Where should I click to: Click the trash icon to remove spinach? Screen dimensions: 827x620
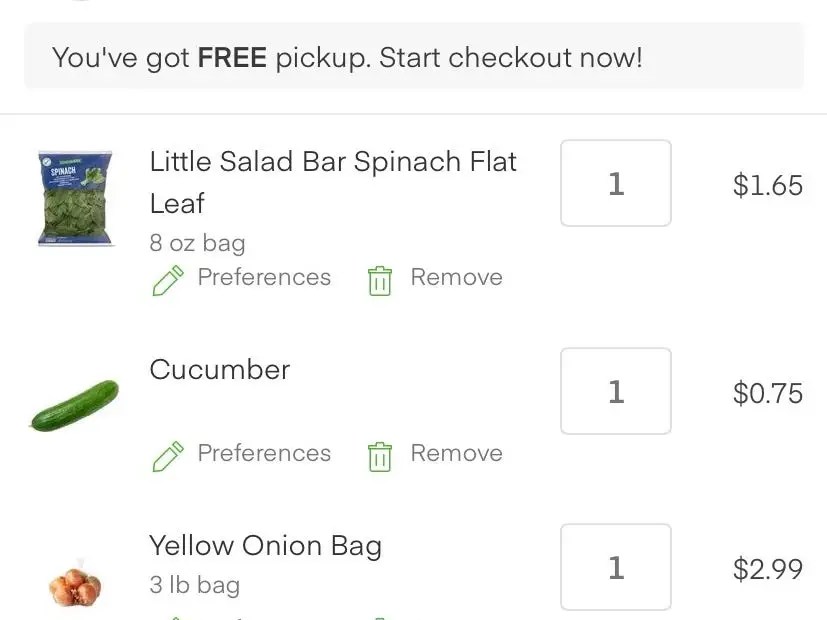[x=379, y=278]
